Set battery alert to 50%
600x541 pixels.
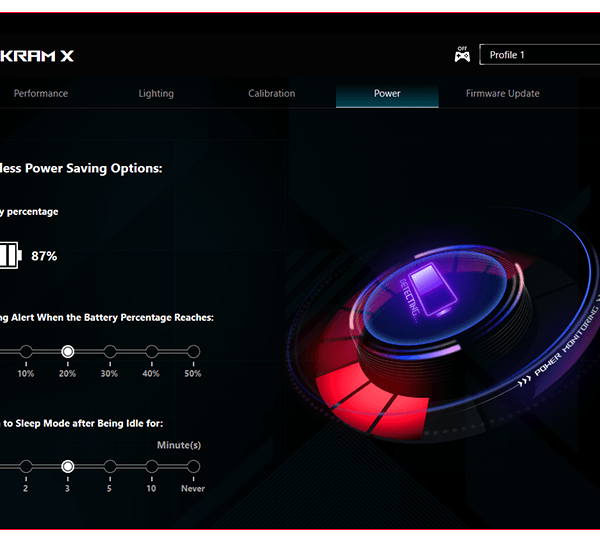pos(193,352)
